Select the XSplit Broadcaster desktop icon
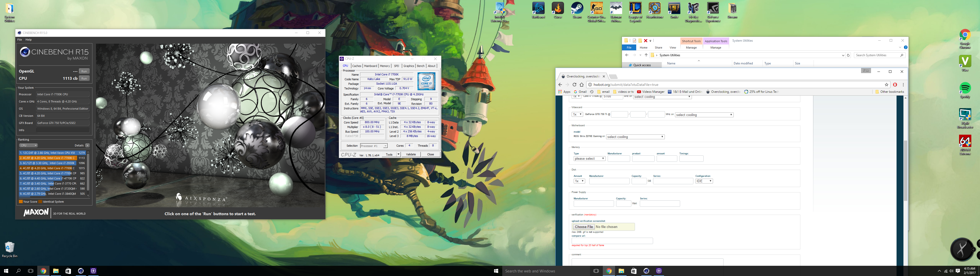The image size is (980, 276). 965,119
